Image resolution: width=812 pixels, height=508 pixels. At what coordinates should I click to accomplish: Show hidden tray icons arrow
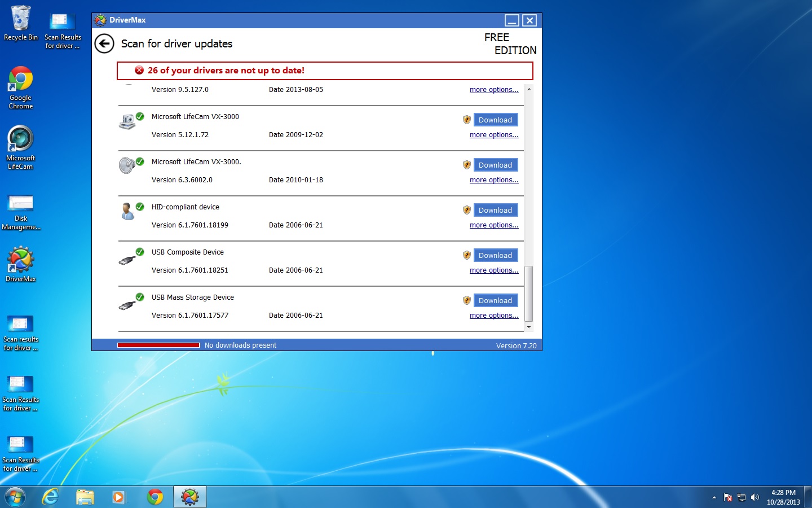[714, 497]
